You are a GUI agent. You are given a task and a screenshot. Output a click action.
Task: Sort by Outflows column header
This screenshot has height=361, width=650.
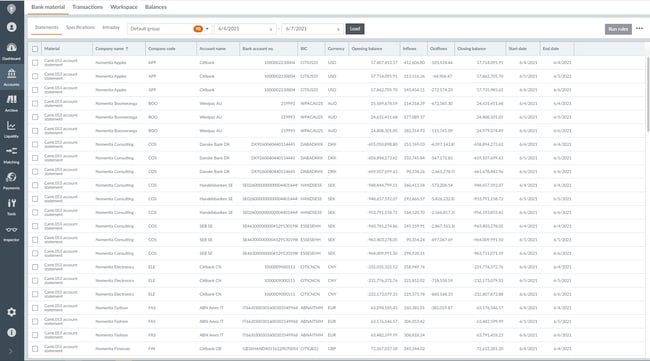coord(439,49)
